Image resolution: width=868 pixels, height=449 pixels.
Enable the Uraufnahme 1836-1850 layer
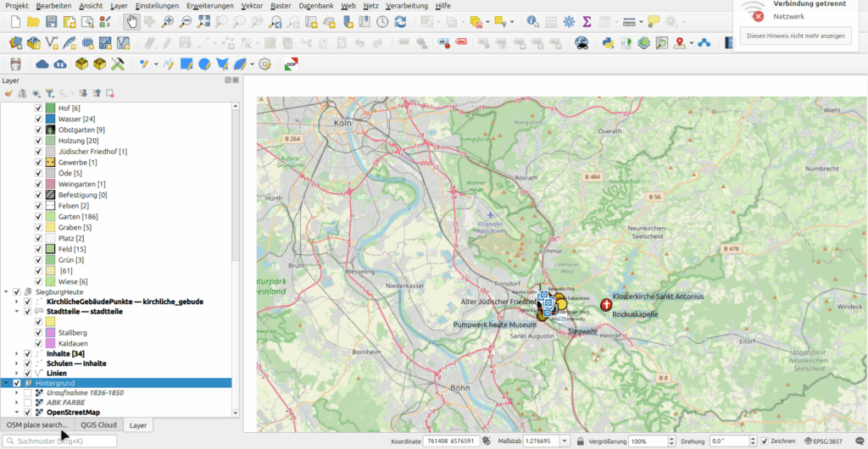[x=27, y=393]
